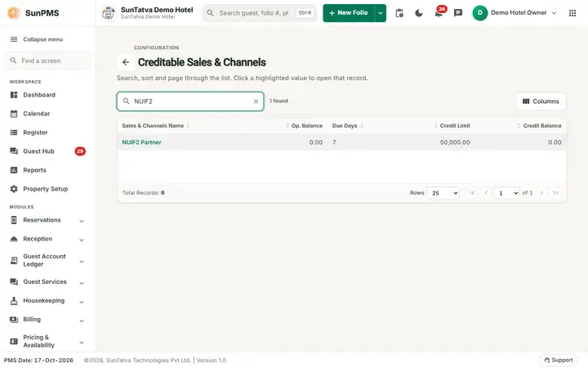Sort by Due Days column

[348, 126]
